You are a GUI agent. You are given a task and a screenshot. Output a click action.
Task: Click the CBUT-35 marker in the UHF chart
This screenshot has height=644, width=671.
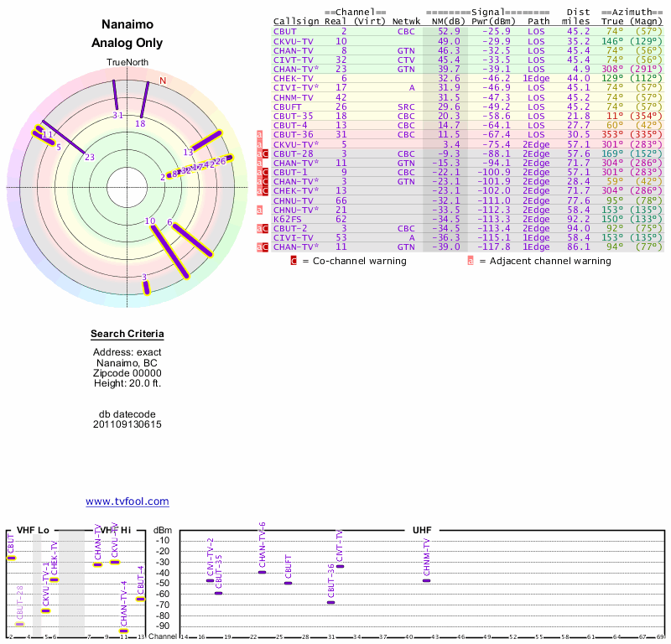point(219,593)
